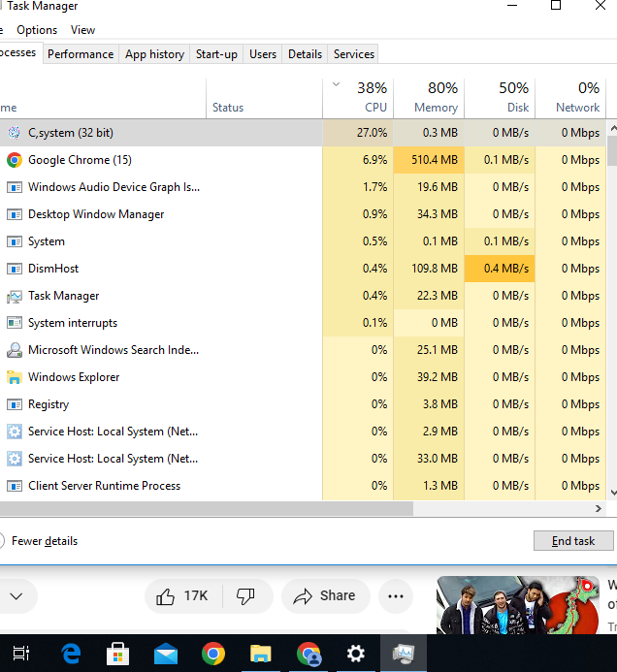Open the Options menu
617x672 pixels.
tap(37, 30)
